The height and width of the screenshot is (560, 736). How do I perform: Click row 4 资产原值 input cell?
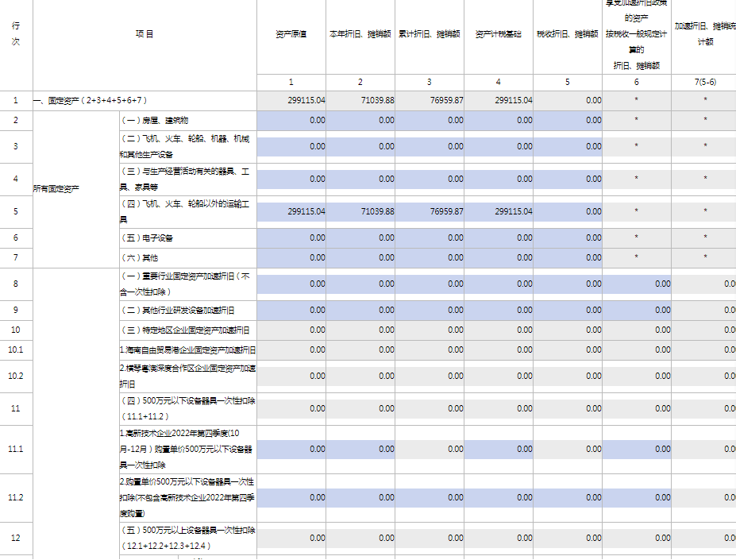pos(291,179)
